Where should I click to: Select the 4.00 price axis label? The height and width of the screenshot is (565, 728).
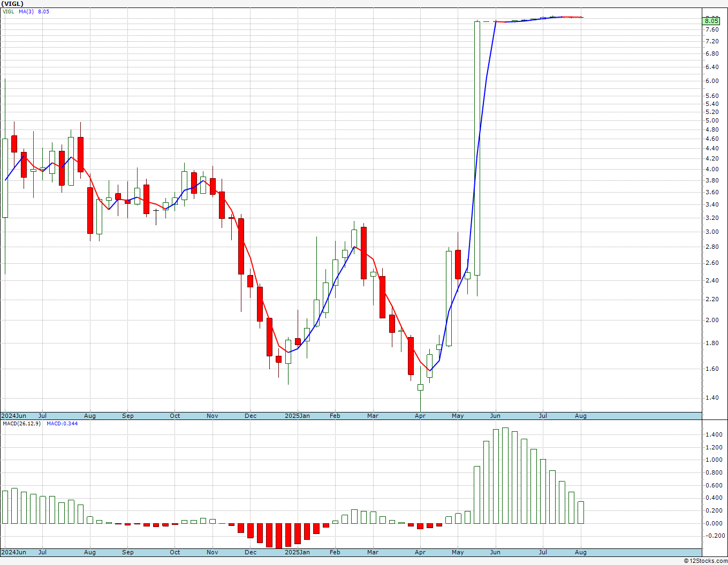pyautogui.click(x=712, y=169)
